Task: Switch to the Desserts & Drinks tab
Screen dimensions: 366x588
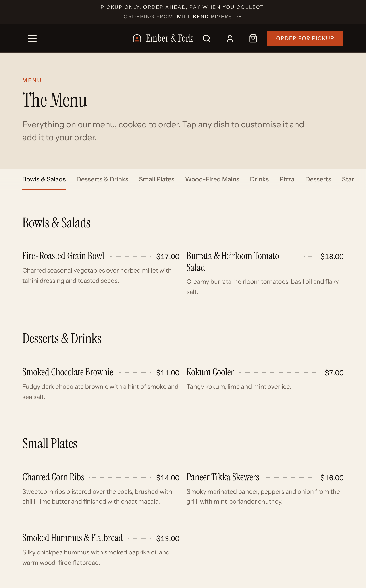Action: (x=102, y=179)
